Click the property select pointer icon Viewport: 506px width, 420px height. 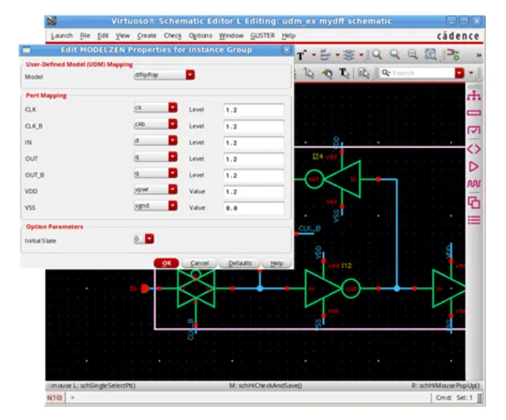(364, 73)
